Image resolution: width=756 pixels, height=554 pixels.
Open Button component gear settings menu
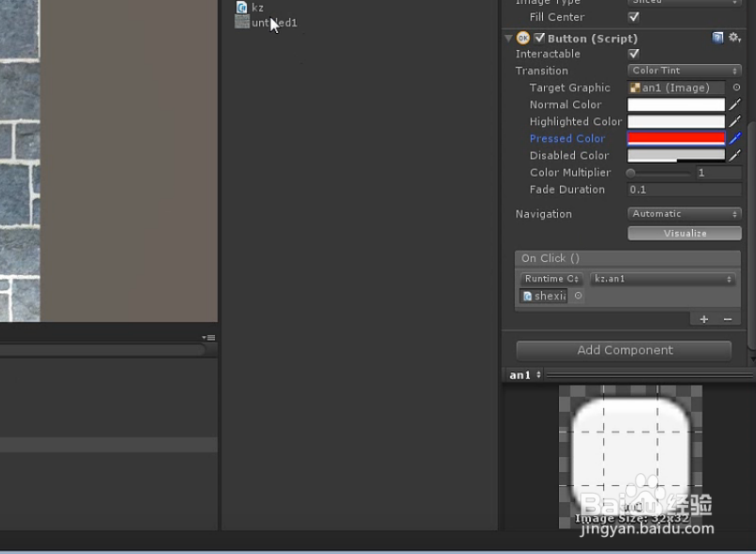pyautogui.click(x=734, y=38)
